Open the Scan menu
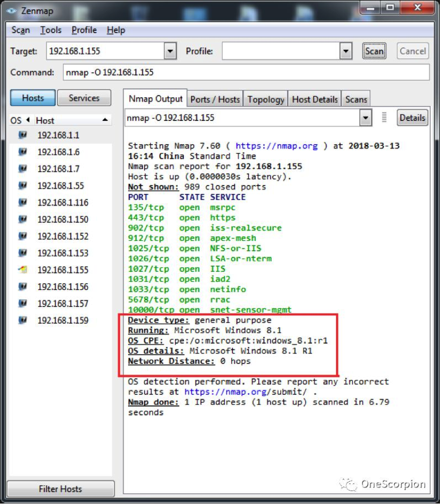The height and width of the screenshot is (504, 440). pyautogui.click(x=21, y=30)
